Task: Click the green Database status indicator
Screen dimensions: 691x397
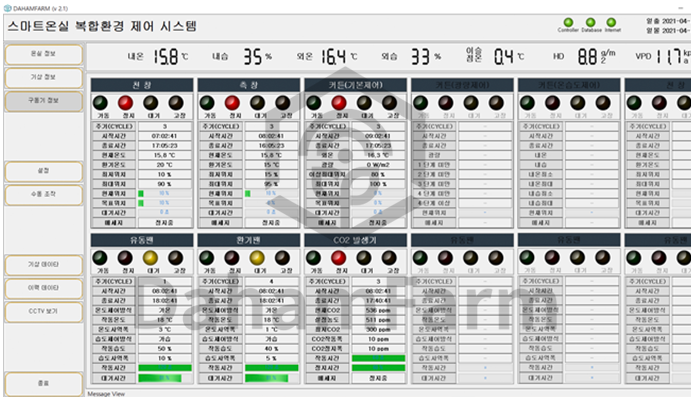Action: 591,22
